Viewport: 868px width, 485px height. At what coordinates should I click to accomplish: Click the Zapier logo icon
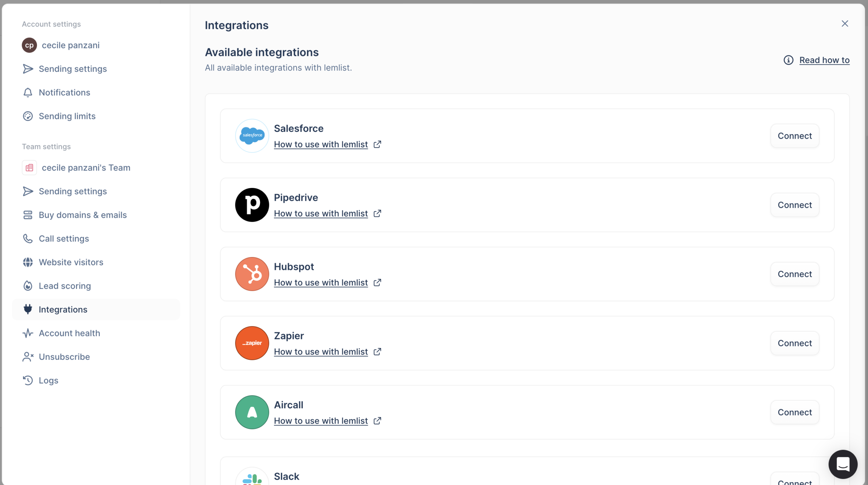pyautogui.click(x=252, y=343)
